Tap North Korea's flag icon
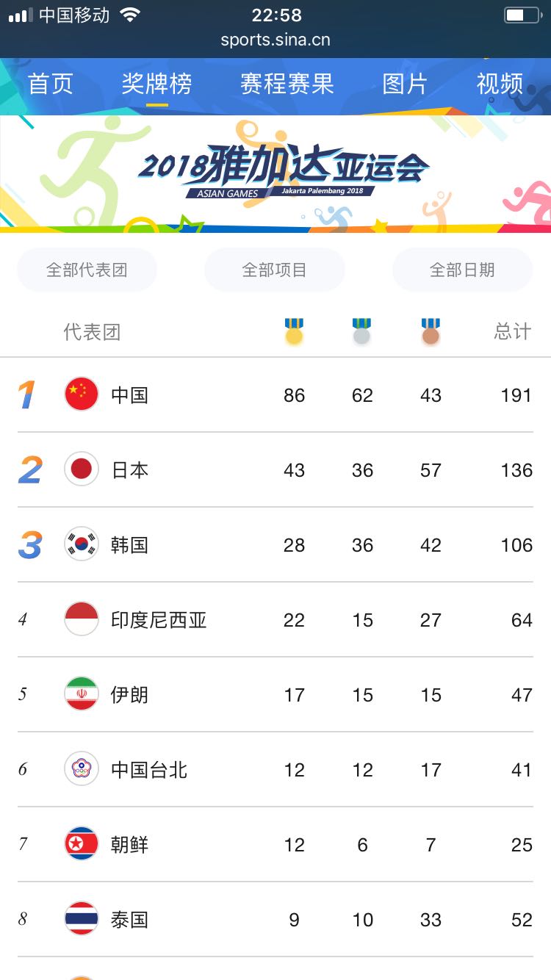The width and height of the screenshot is (551, 980). click(x=81, y=844)
